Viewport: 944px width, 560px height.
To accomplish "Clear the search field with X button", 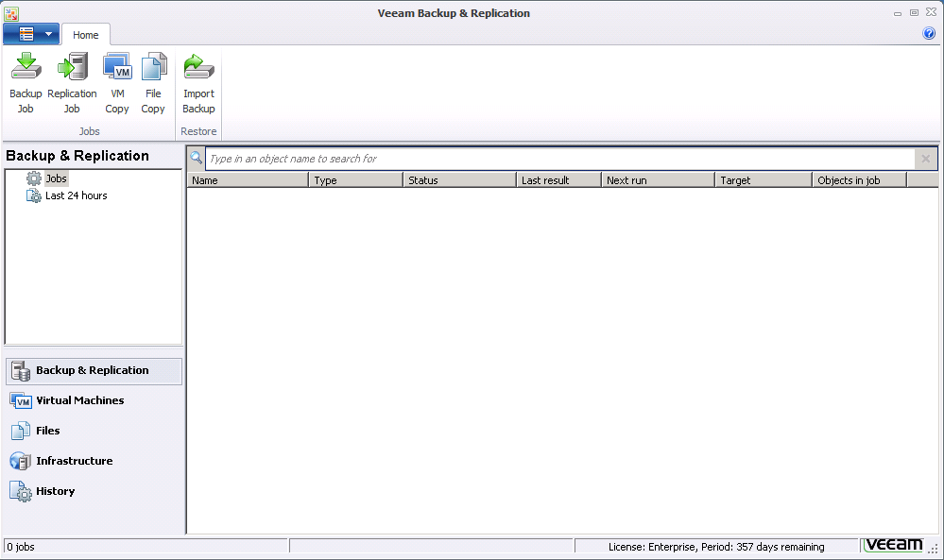I will (x=925, y=159).
